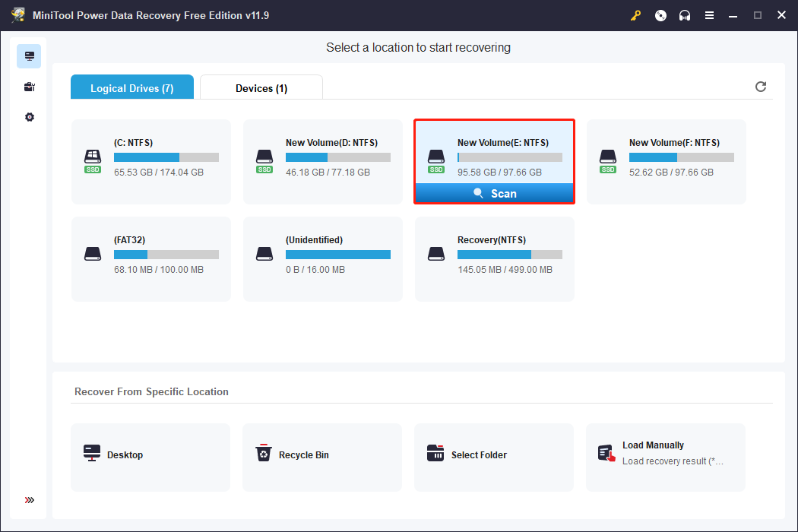Select the (C: NTFS) drive label
798x532 pixels.
tap(133, 143)
